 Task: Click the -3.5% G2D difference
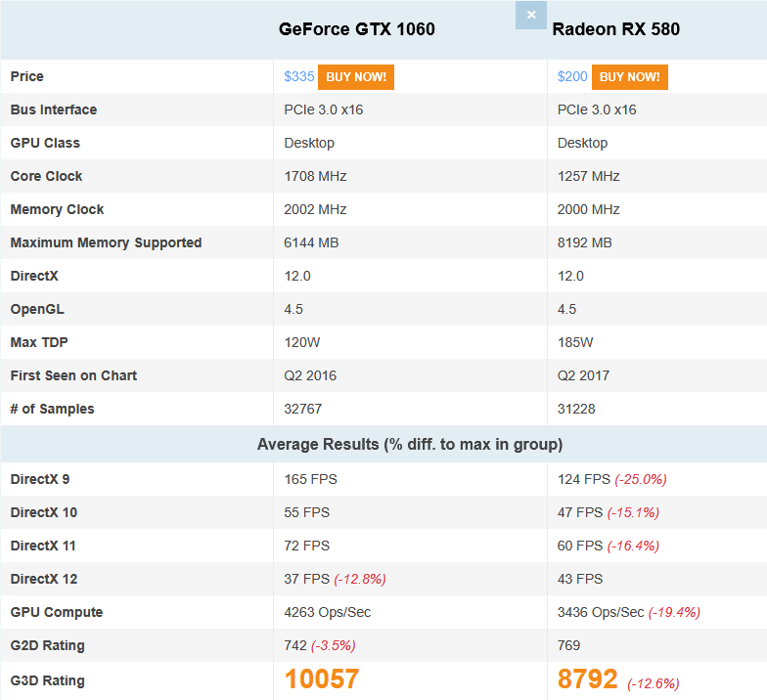coord(333,645)
